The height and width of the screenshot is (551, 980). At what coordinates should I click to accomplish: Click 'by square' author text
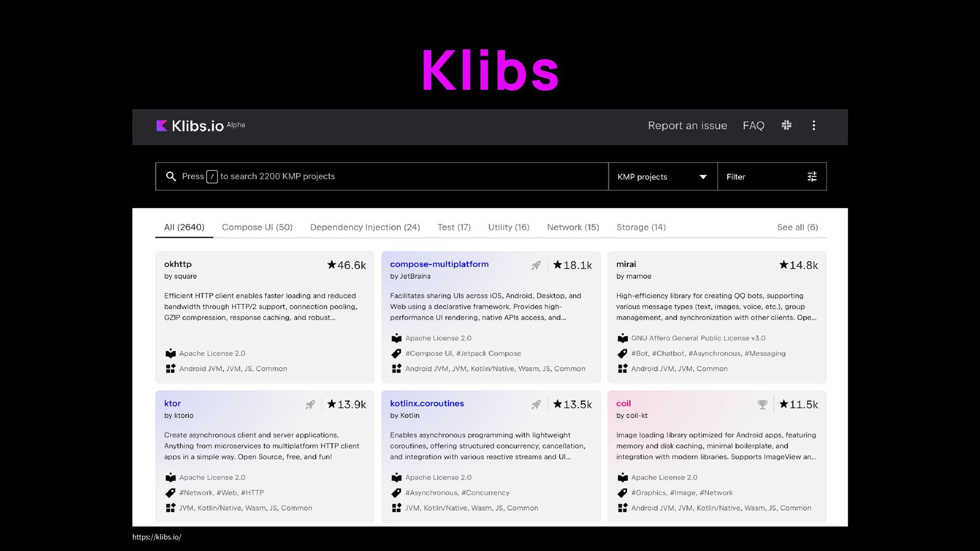pyautogui.click(x=180, y=277)
